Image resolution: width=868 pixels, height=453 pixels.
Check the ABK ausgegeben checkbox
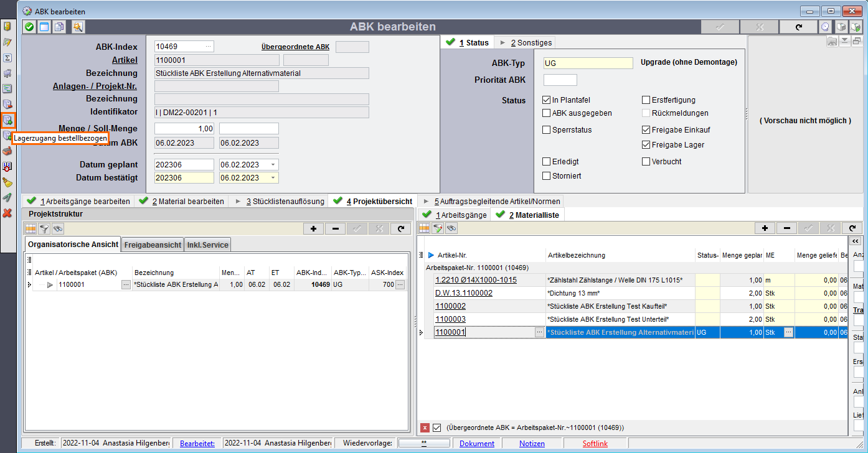pos(547,113)
